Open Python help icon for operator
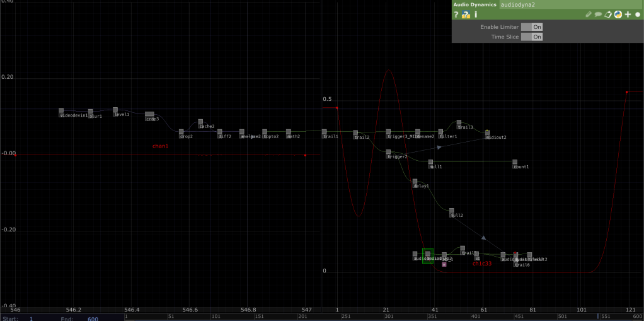This screenshot has height=321, width=644. pos(466,15)
